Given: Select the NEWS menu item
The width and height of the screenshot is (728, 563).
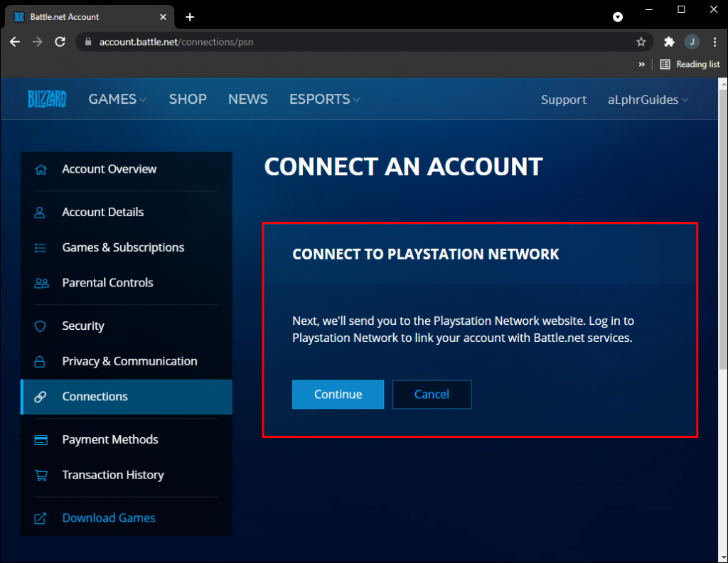Looking at the screenshot, I should (247, 99).
